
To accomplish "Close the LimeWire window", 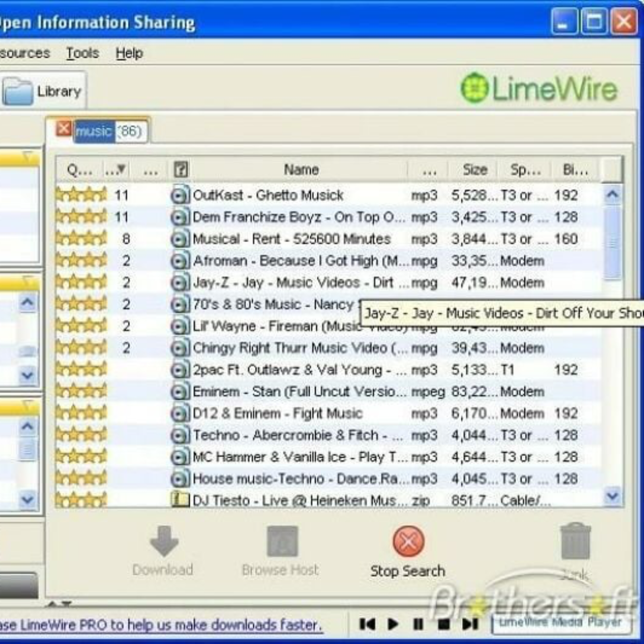I will pos(624,21).
